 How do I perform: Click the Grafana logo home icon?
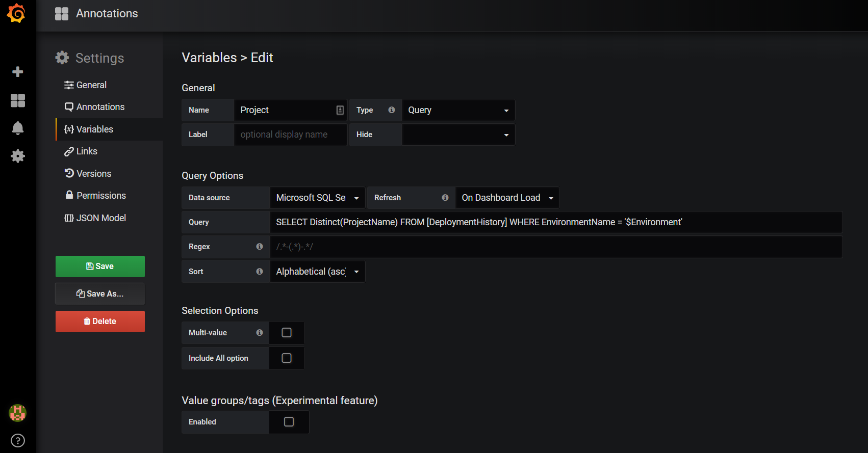coord(16,13)
